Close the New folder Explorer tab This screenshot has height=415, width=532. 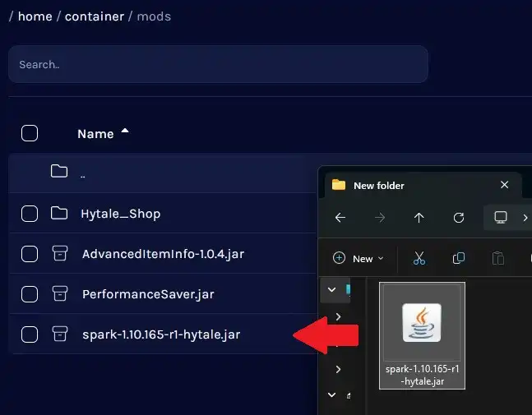505,185
